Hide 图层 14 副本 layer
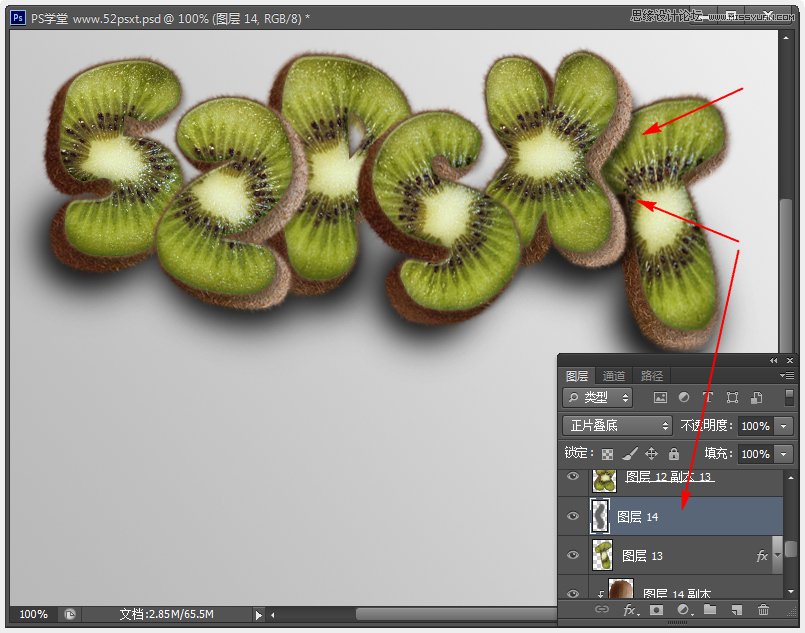The height and width of the screenshot is (633, 805). tap(573, 593)
